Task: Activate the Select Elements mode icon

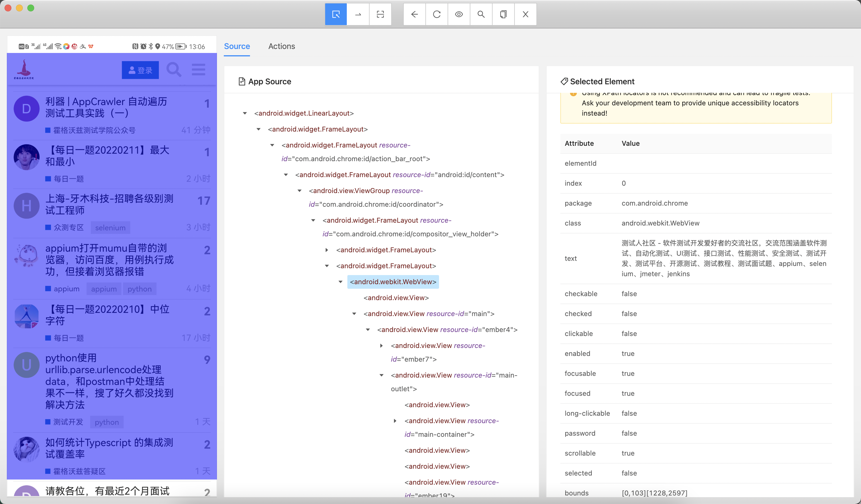Action: [x=335, y=14]
